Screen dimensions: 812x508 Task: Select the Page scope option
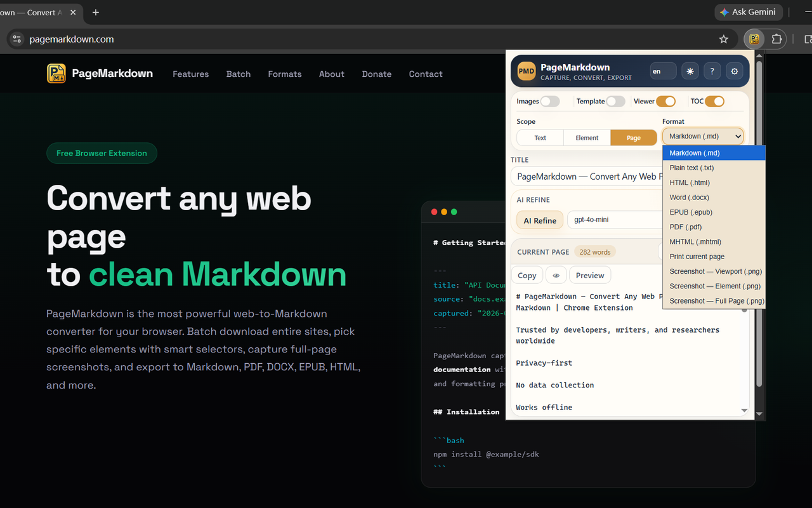(634, 138)
